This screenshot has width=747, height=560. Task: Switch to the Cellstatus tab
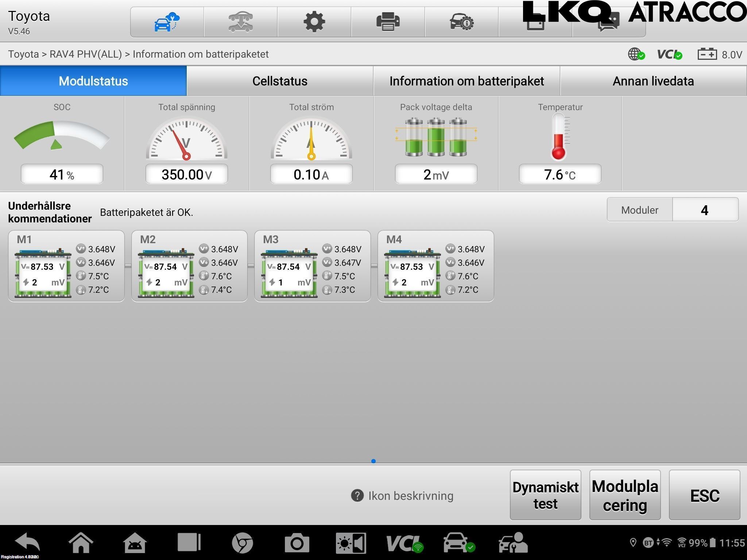[x=280, y=81]
